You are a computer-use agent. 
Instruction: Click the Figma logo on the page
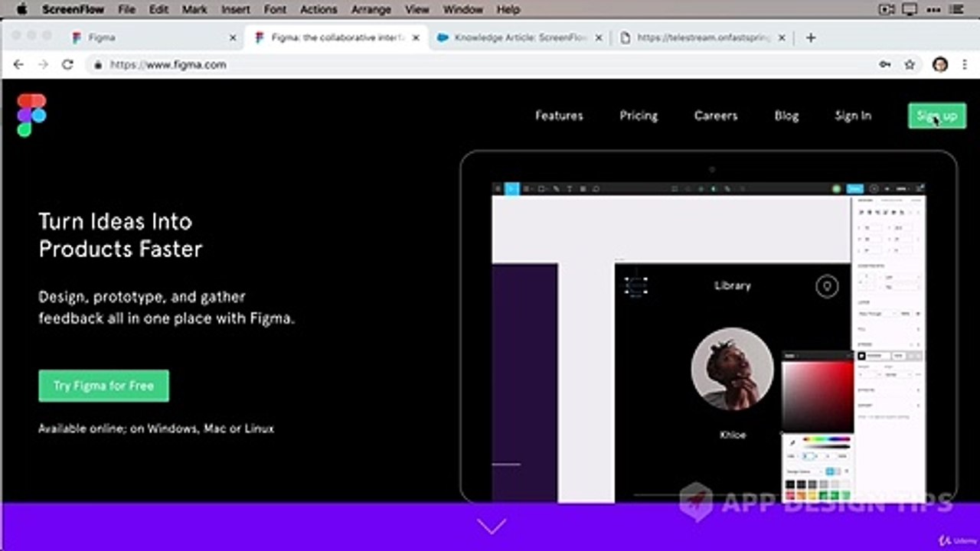31,115
